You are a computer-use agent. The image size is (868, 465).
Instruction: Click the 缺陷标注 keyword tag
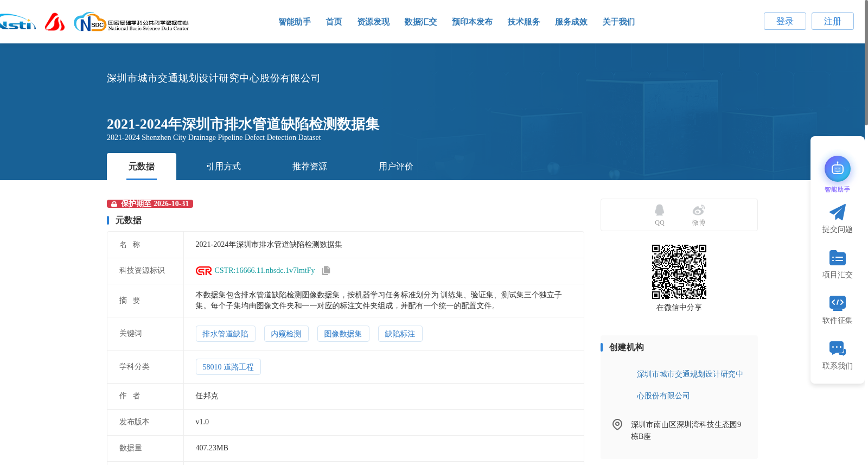(x=400, y=334)
